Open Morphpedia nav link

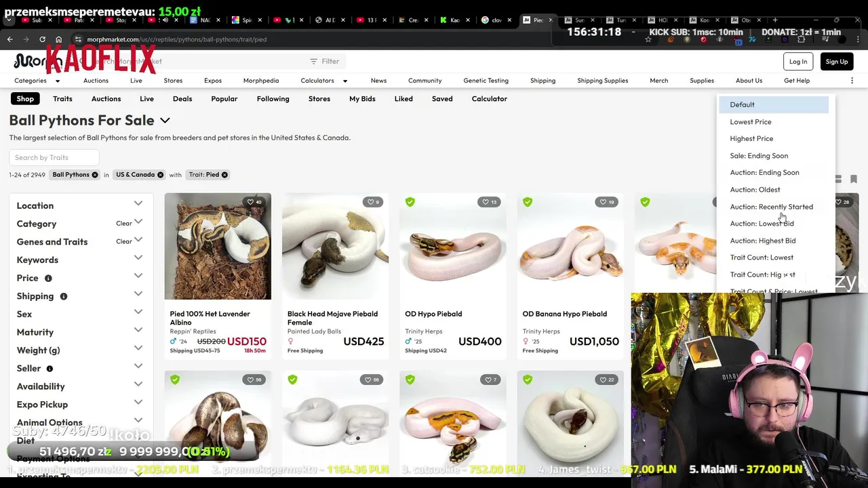pos(261,81)
